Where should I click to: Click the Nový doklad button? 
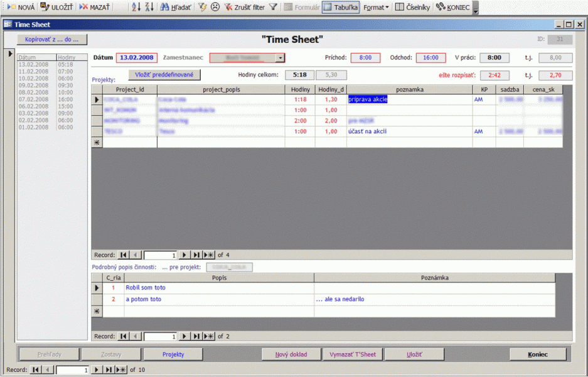pos(291,354)
